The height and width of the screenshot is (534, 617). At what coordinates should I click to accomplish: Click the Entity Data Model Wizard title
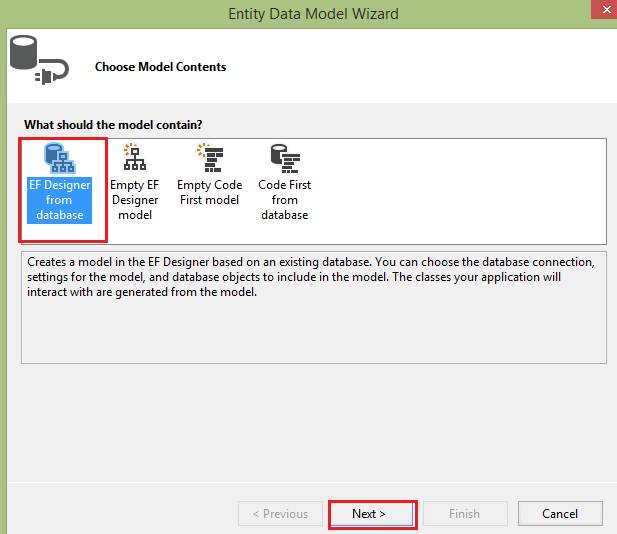click(x=313, y=14)
